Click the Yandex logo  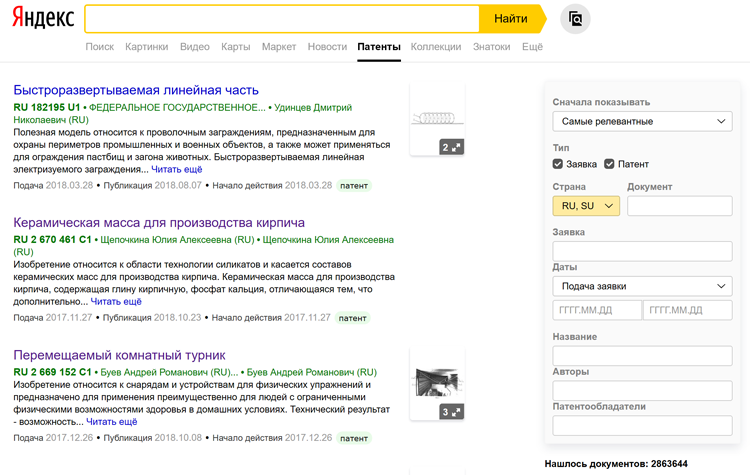pos(43,18)
